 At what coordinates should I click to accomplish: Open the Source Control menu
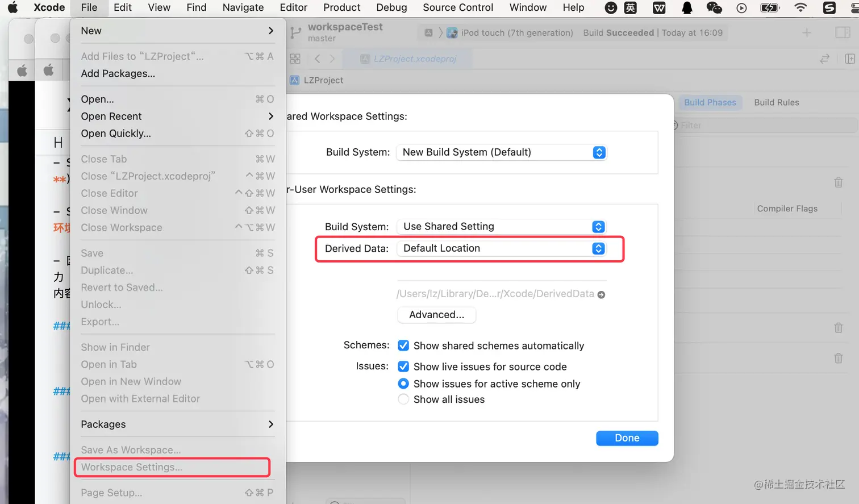coord(458,7)
